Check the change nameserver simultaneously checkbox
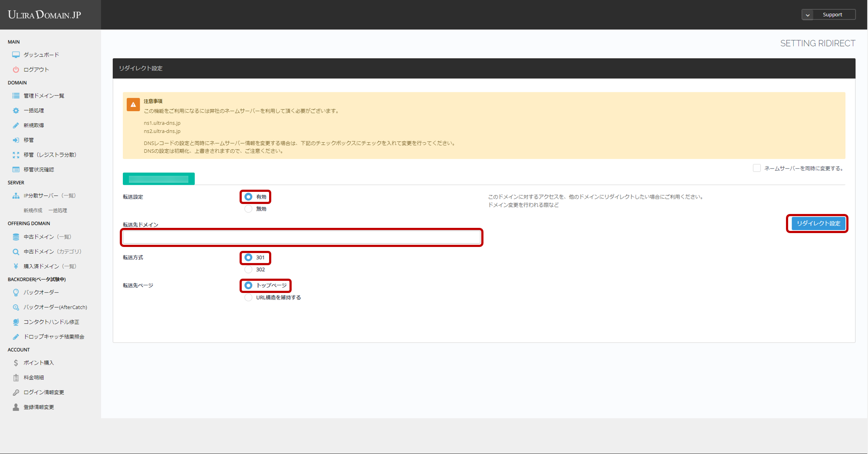 click(756, 168)
